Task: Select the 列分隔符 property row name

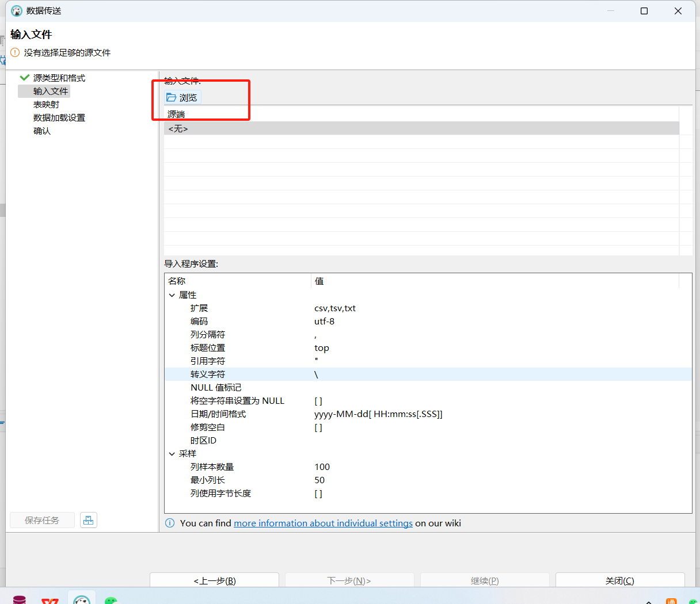Action: 208,335
